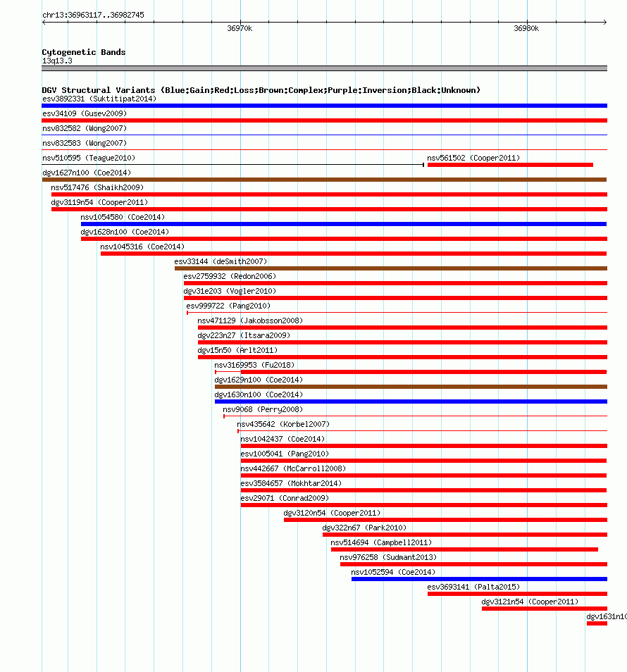Open nsv976258 (Sudmant2013) variant

[388, 557]
